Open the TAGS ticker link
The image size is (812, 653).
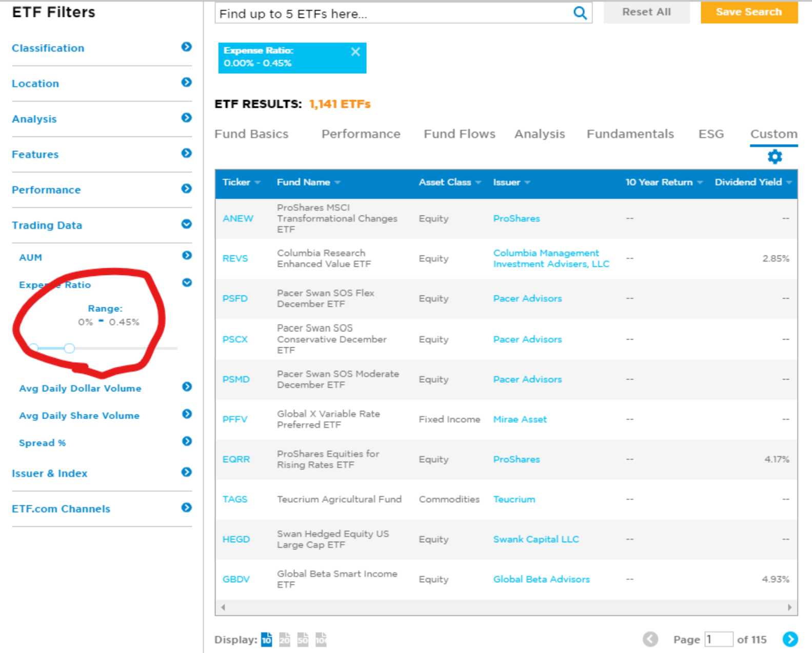tap(235, 499)
